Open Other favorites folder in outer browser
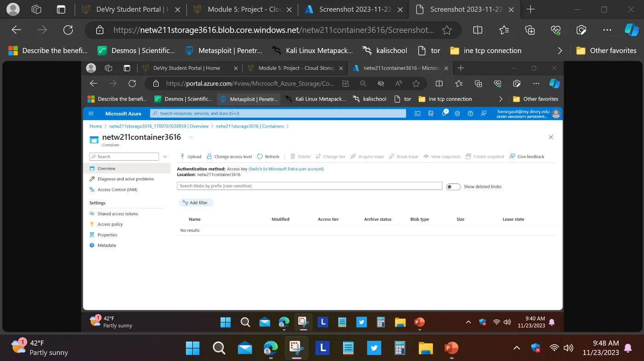The image size is (644, 361). (607, 51)
